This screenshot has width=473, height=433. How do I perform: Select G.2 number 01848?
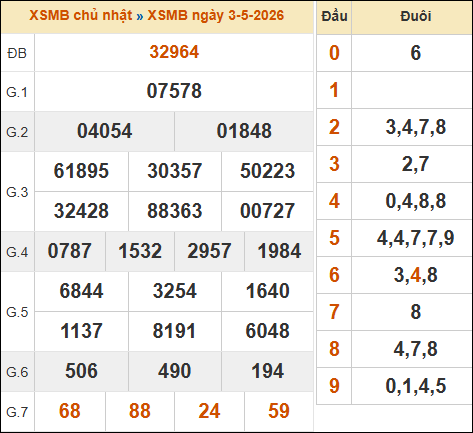pyautogui.click(x=244, y=131)
